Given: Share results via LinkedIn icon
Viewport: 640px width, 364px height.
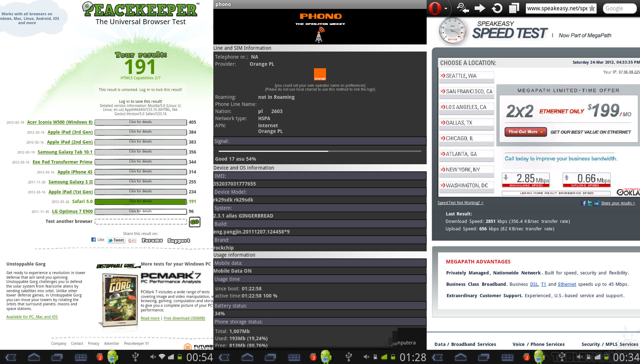Looking at the screenshot, I should [x=596, y=203].
